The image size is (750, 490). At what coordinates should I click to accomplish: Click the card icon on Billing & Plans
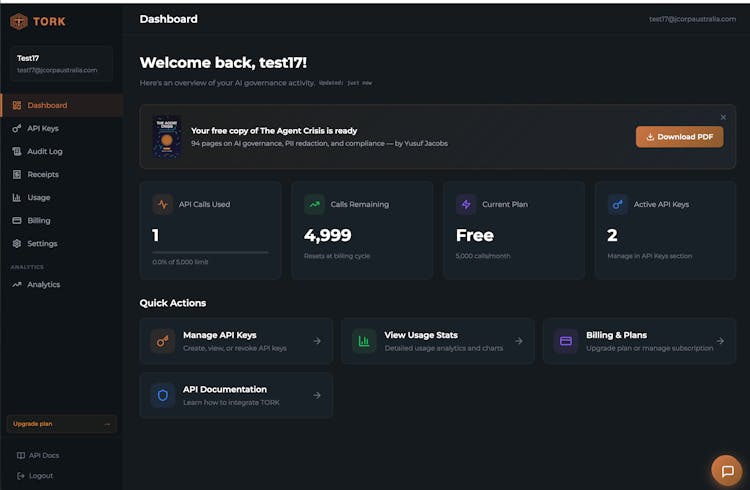(x=566, y=341)
